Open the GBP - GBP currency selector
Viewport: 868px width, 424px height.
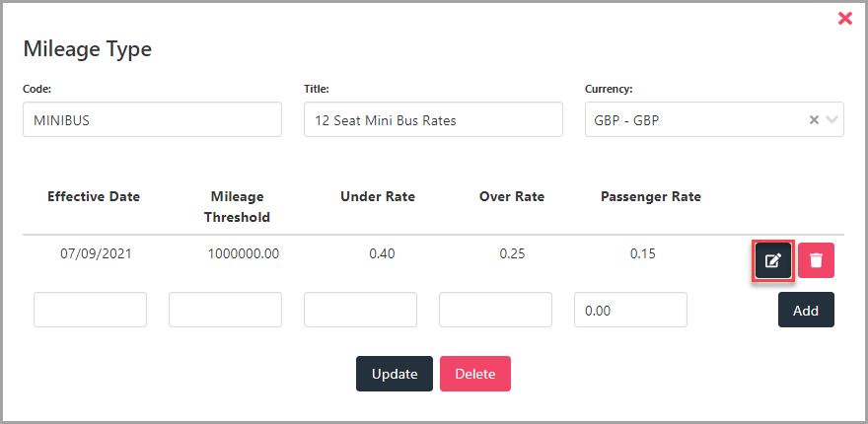pos(714,119)
